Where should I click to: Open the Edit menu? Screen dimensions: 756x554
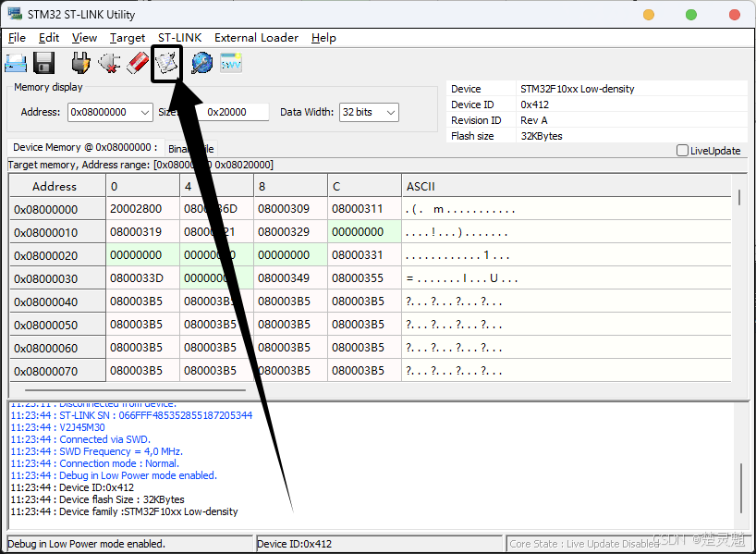pos(49,38)
